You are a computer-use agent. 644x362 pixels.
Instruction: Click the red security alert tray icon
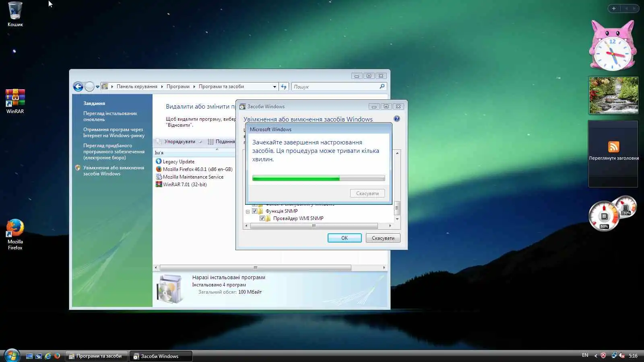[603, 355]
